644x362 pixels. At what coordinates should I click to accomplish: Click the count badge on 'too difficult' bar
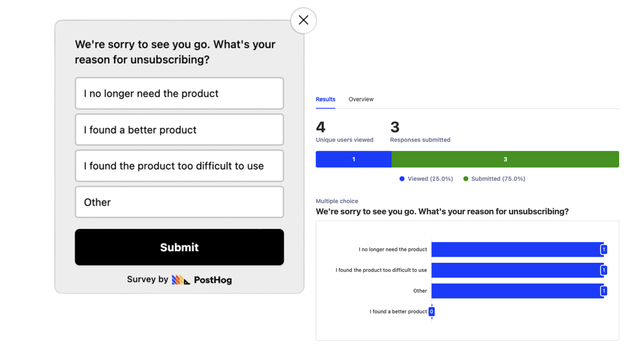[604, 270]
